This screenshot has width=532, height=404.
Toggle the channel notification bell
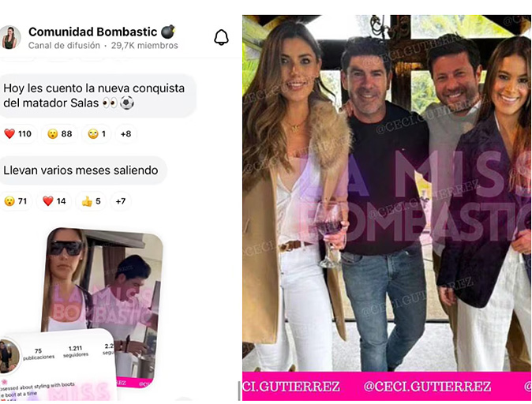(221, 37)
